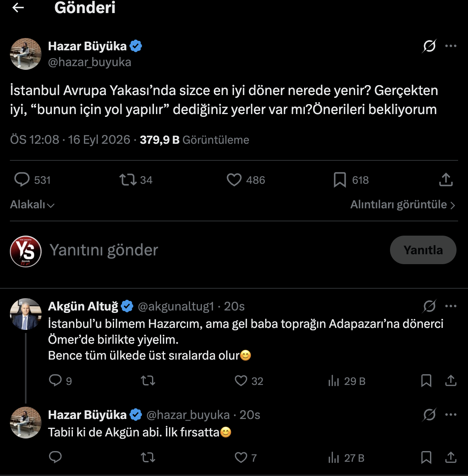
Task: Expand the Alakalı sort dropdown
Action: [32, 205]
